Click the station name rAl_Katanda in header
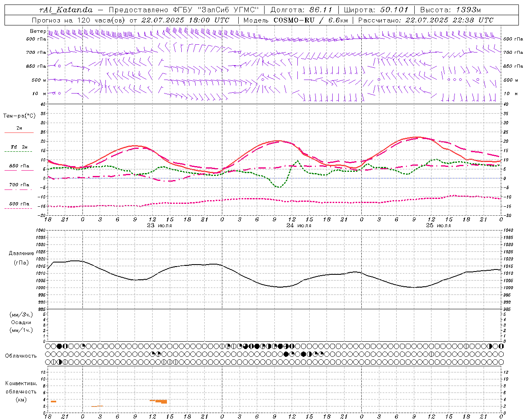525x420 pixels. (x=66, y=10)
